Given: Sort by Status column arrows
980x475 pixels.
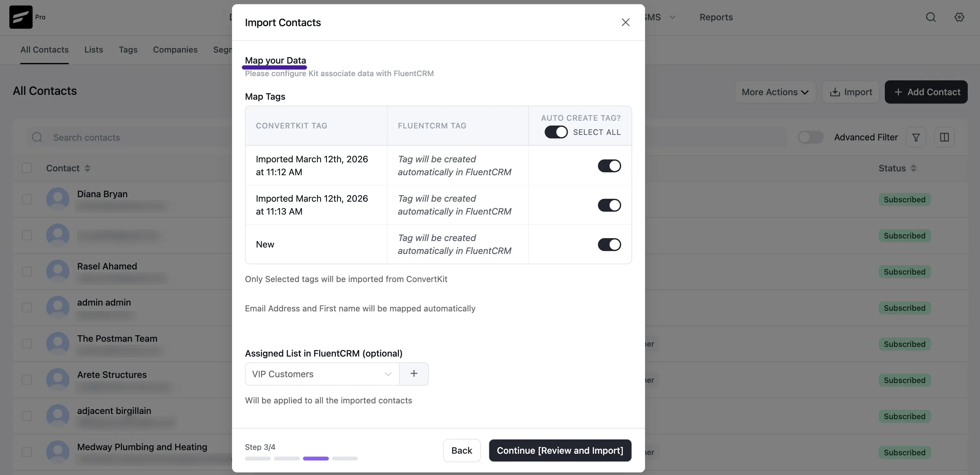Looking at the screenshot, I should (x=913, y=168).
